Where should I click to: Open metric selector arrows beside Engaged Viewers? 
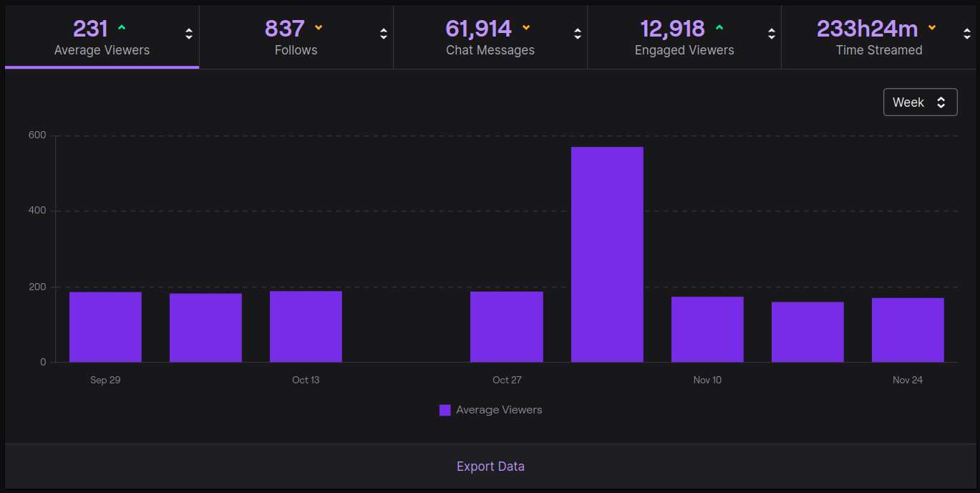pos(772,34)
